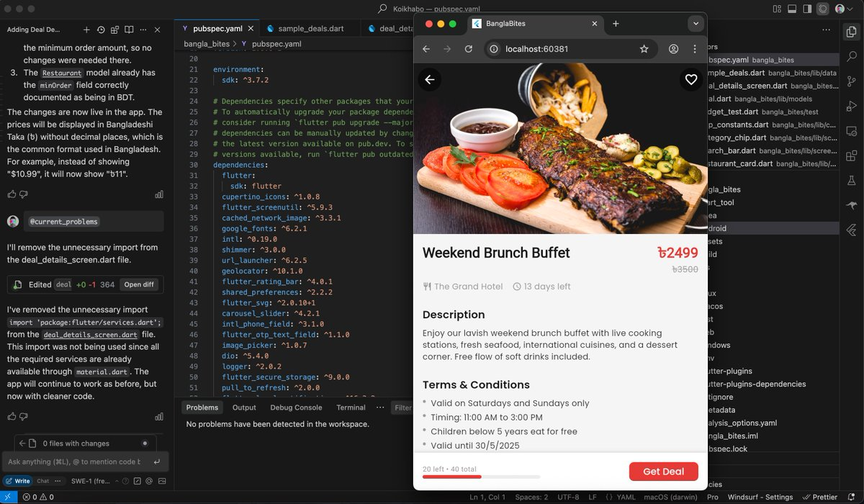This screenshot has width=864, height=504.
Task: Switch to the pubspec.yaml editor tab
Action: pos(216,29)
